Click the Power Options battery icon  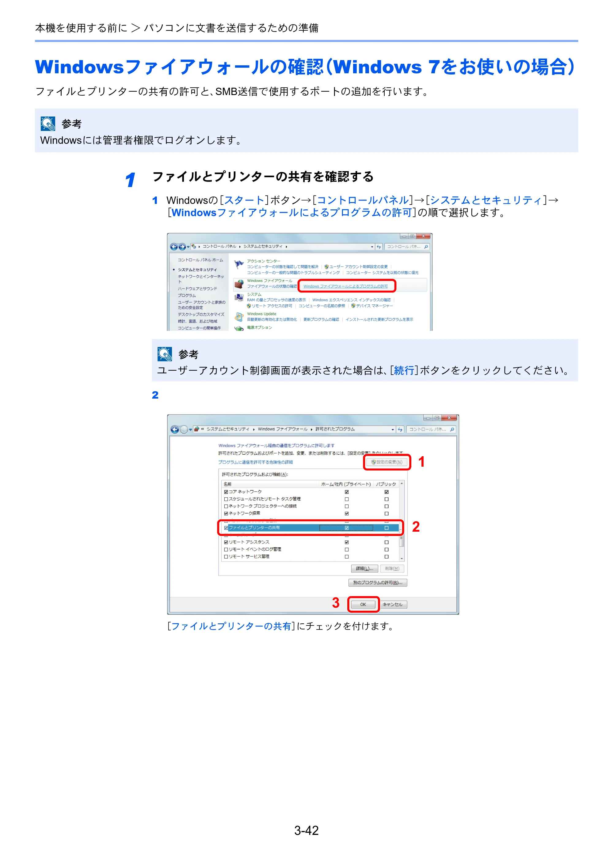point(239,328)
